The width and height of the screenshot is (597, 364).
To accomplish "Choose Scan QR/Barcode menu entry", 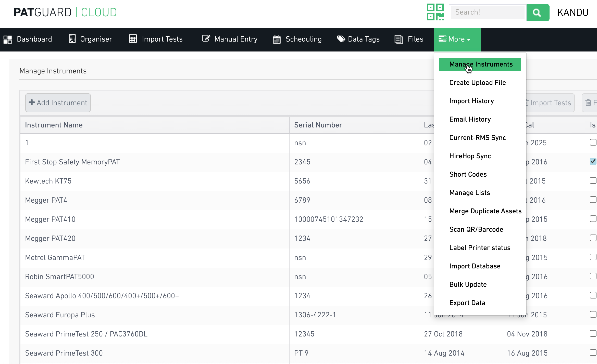I will 476,229.
